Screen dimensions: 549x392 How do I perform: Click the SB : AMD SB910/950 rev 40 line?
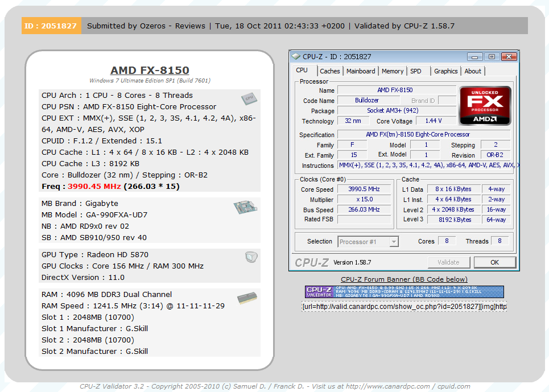[94, 238]
